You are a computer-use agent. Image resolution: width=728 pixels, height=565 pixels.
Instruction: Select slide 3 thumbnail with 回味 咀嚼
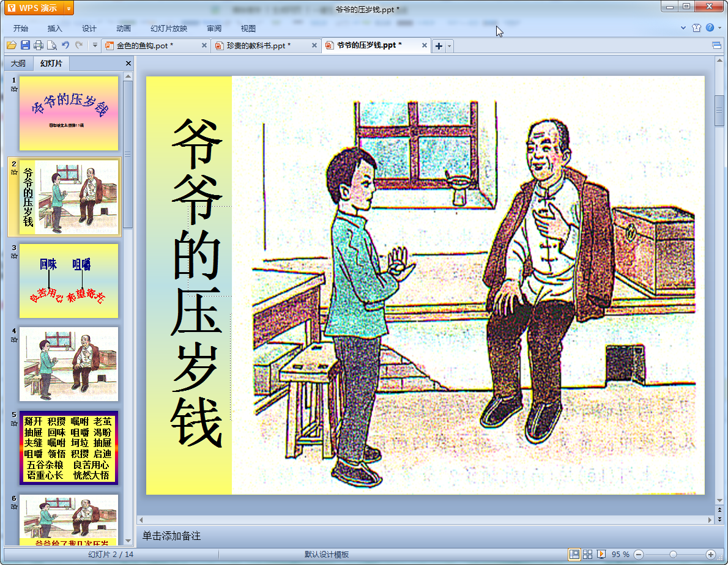[69, 281]
